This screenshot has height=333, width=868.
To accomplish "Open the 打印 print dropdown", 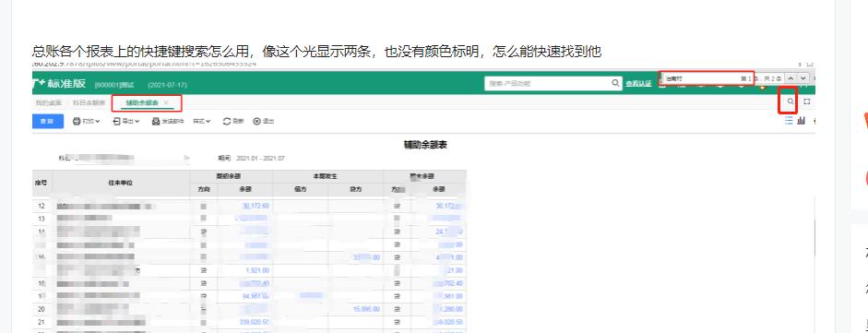I will [x=87, y=121].
